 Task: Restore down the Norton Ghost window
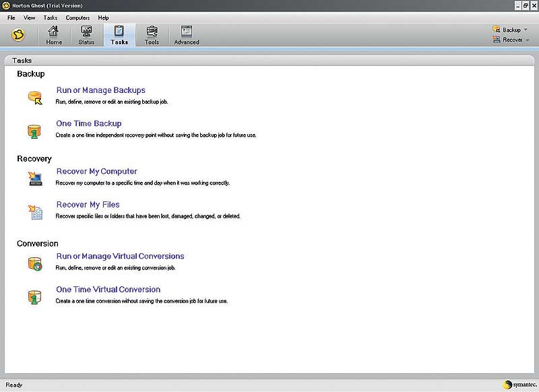(526, 5)
